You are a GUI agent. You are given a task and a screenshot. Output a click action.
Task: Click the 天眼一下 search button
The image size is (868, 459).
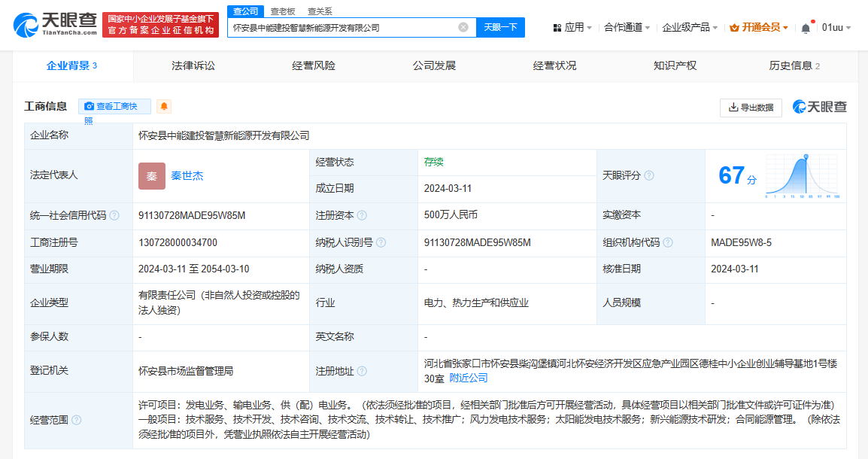click(500, 27)
